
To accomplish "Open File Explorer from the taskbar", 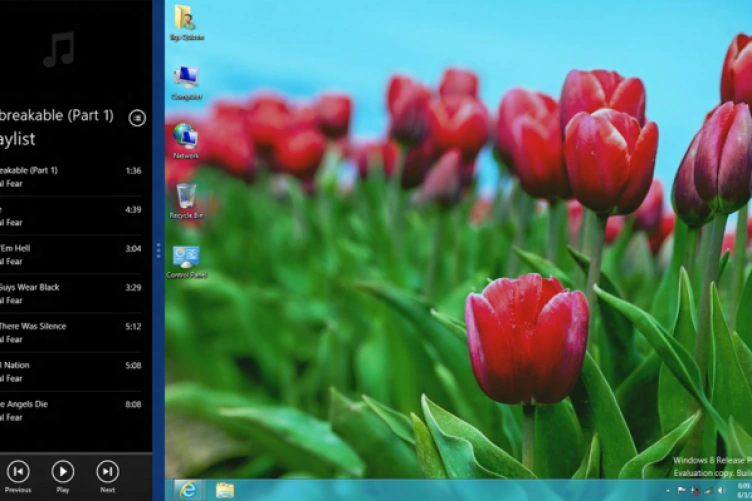I will click(x=224, y=490).
